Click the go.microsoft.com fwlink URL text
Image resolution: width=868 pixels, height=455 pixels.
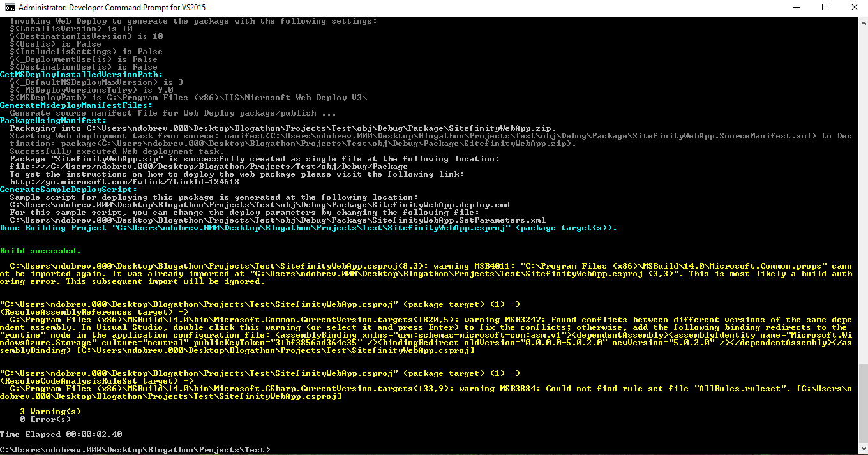pyautogui.click(x=125, y=182)
